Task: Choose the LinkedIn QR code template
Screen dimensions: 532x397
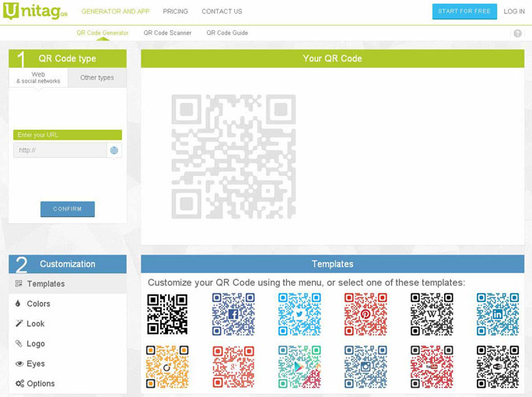Action: point(498,314)
